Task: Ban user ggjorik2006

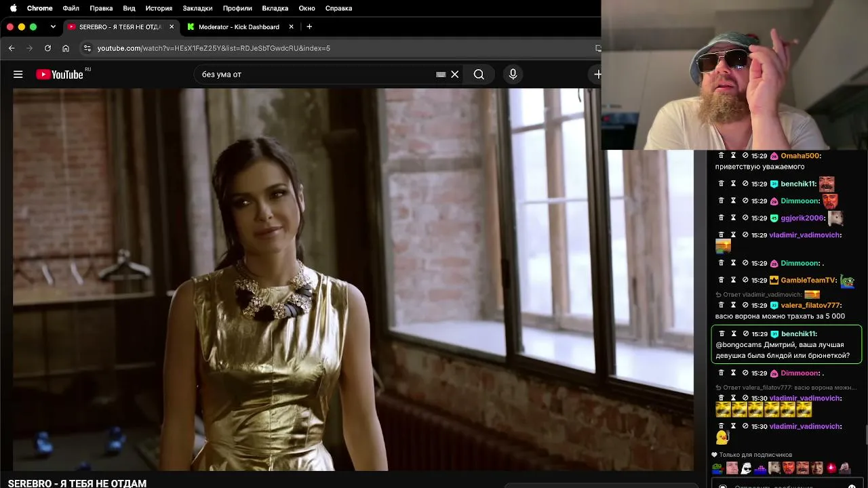Action: pos(745,218)
